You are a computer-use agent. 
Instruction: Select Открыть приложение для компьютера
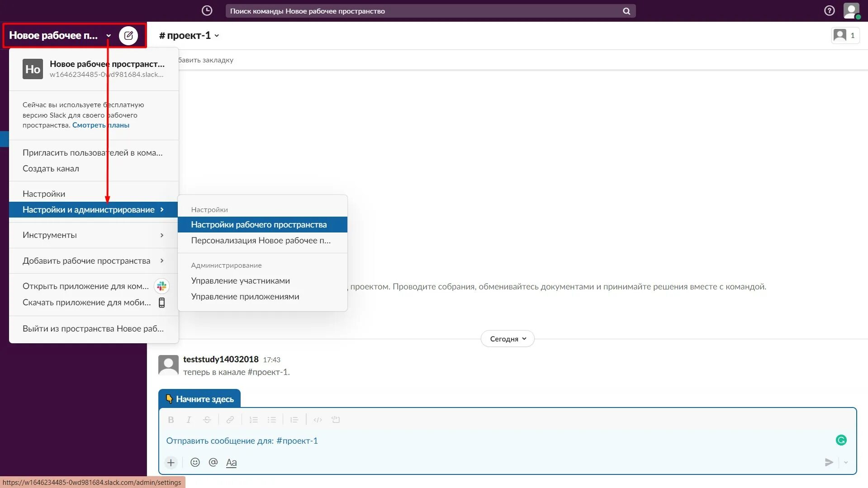point(94,286)
